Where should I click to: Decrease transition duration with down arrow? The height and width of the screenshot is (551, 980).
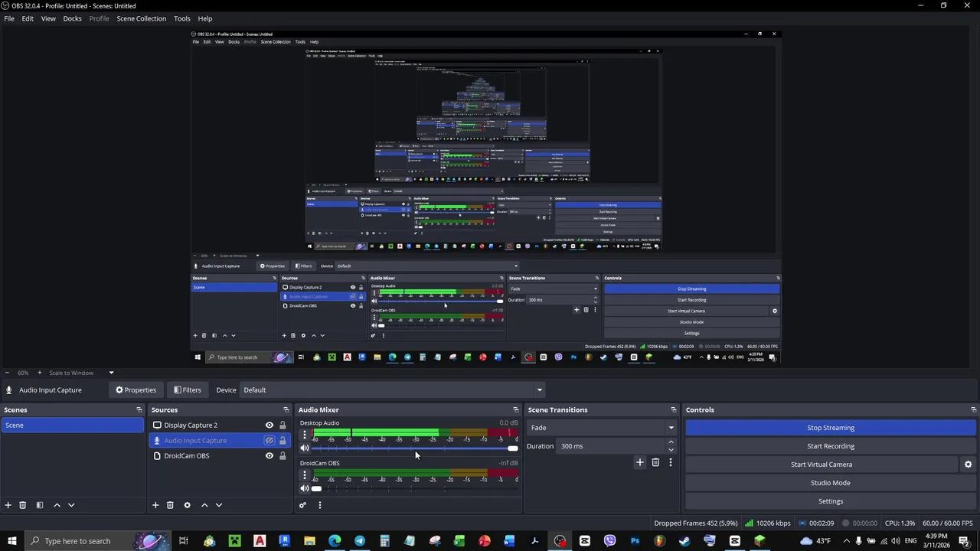[671, 450]
